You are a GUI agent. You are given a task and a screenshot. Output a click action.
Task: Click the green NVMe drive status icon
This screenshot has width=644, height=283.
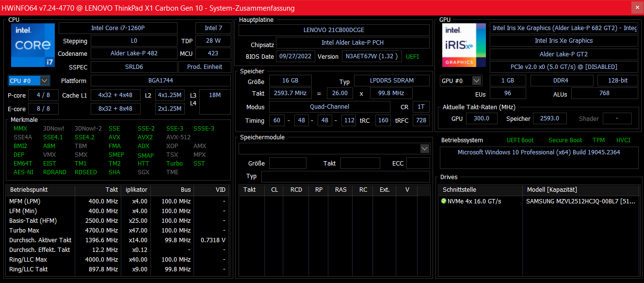pos(443,200)
